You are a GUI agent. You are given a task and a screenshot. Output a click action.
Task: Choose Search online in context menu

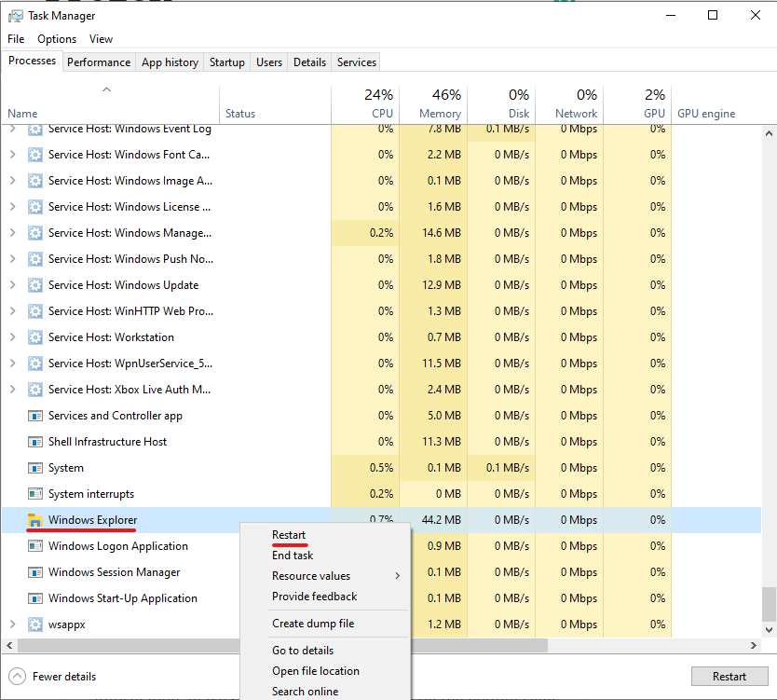click(x=325, y=691)
